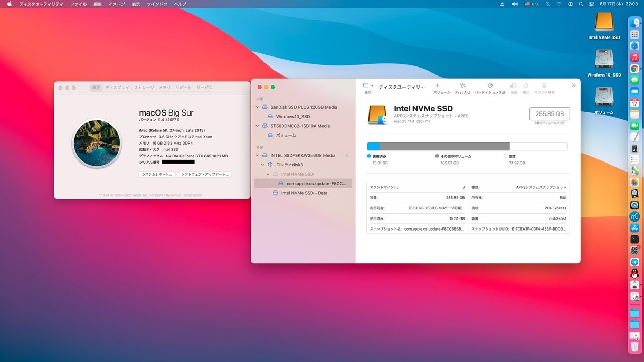Switch to サービス tab in About window
This screenshot has height=362, width=644.
coord(204,88)
